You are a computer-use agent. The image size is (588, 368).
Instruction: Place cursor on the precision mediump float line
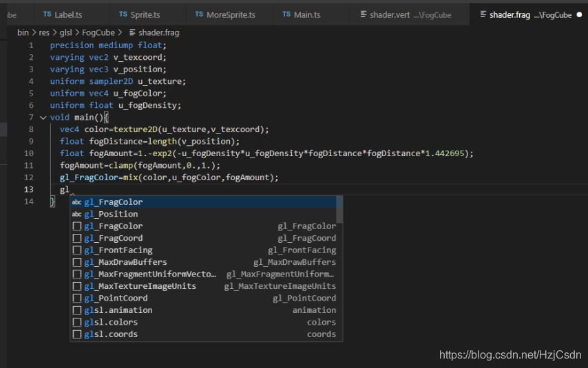coord(108,45)
